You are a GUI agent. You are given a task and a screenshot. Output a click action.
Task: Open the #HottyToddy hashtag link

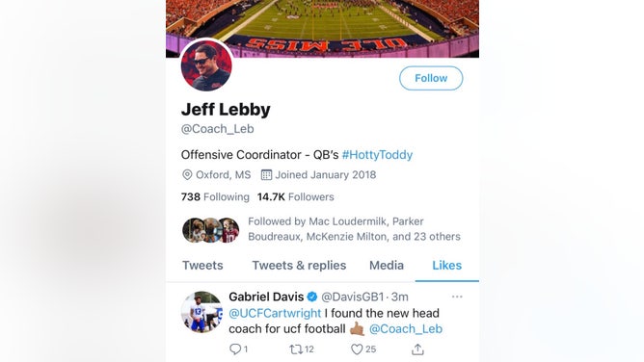click(x=377, y=155)
